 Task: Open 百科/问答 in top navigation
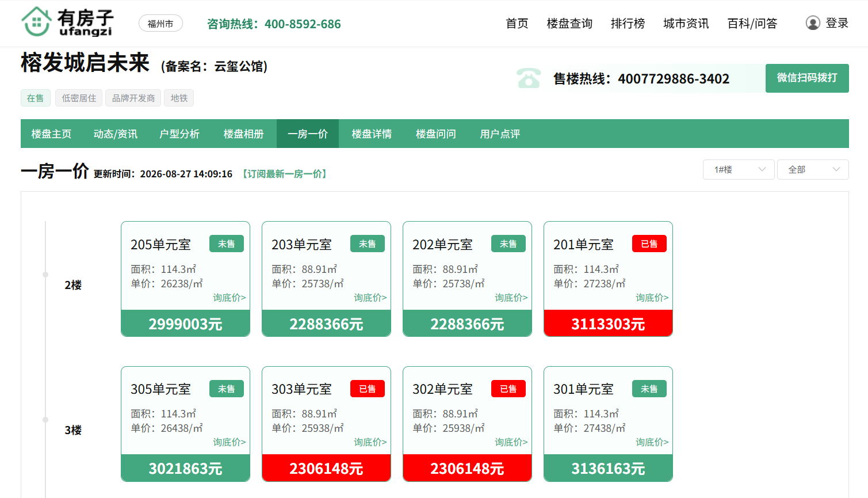tap(752, 24)
